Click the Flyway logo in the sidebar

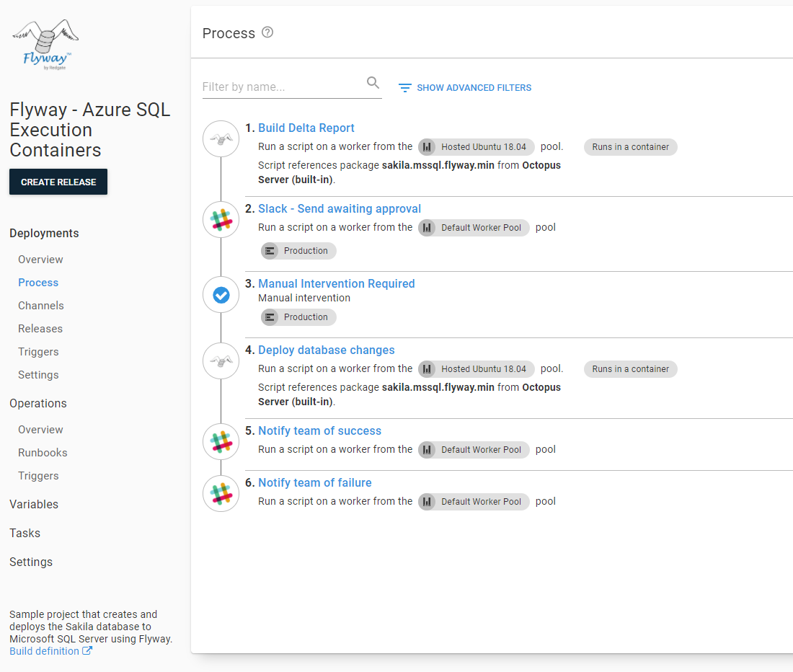click(x=45, y=43)
